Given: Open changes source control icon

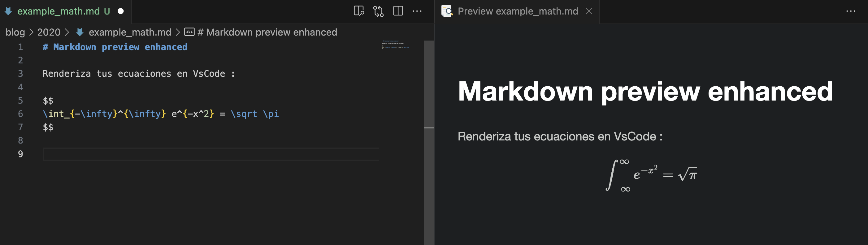Looking at the screenshot, I should coord(378,11).
